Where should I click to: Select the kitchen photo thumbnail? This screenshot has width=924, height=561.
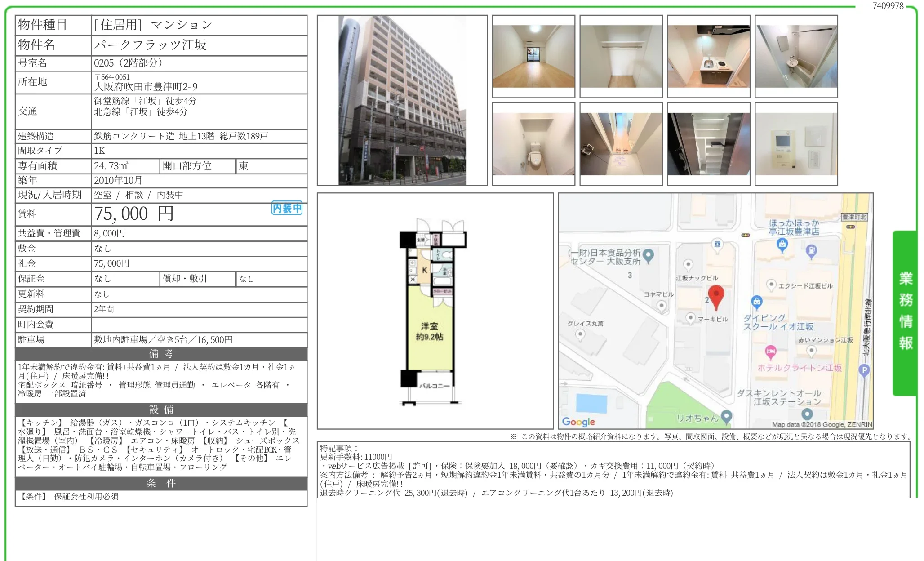[709, 56]
